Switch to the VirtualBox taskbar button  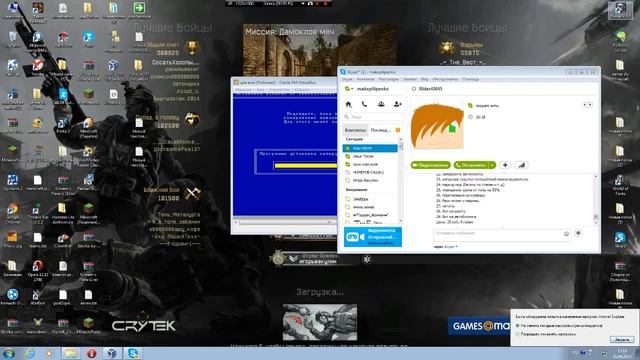pyautogui.click(x=111, y=353)
